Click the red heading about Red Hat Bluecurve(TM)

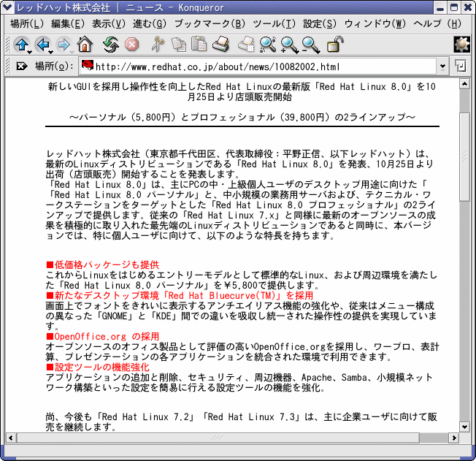coord(180,295)
